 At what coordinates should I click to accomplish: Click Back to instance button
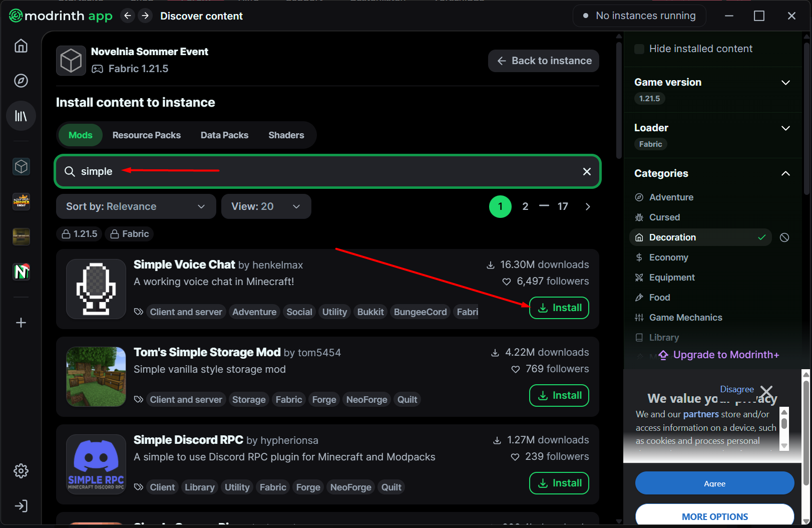pos(544,61)
